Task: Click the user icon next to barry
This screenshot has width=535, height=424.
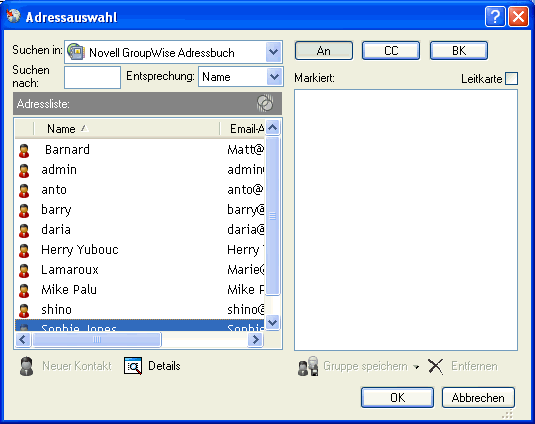Action: pos(24,211)
